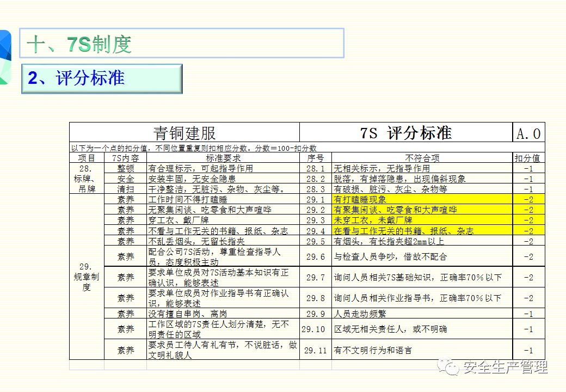
Task: Click highlighted cell '有聚集闲谈、吃零食和大声喧哗'
Action: tap(422, 210)
